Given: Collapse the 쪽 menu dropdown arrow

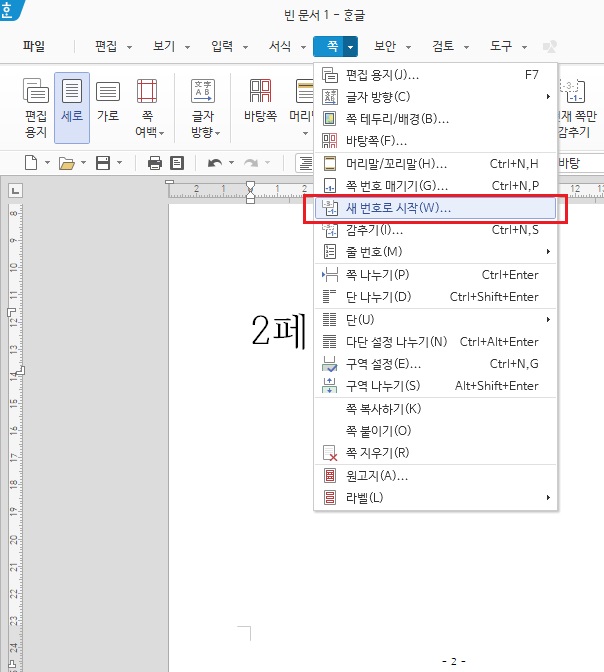Looking at the screenshot, I should pos(351,46).
